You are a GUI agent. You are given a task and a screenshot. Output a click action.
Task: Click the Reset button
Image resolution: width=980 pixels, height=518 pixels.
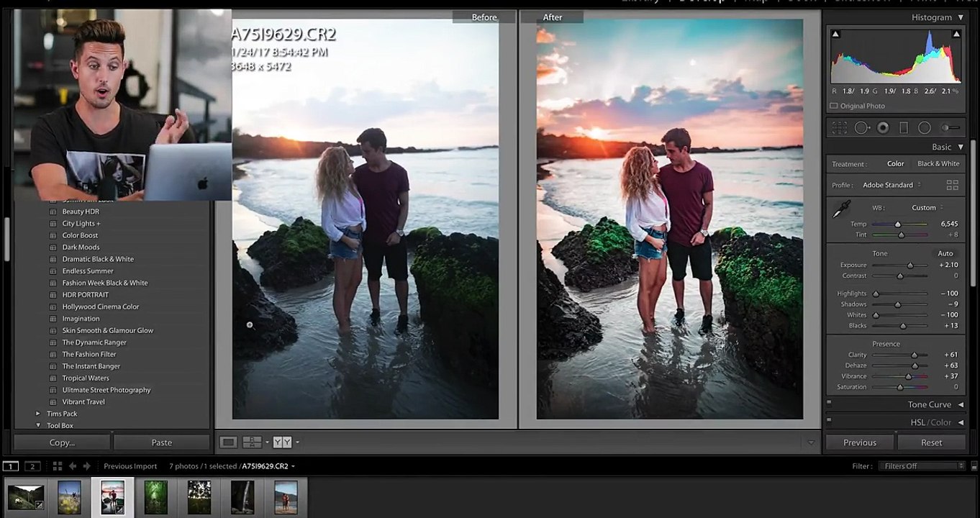pyautogui.click(x=932, y=442)
